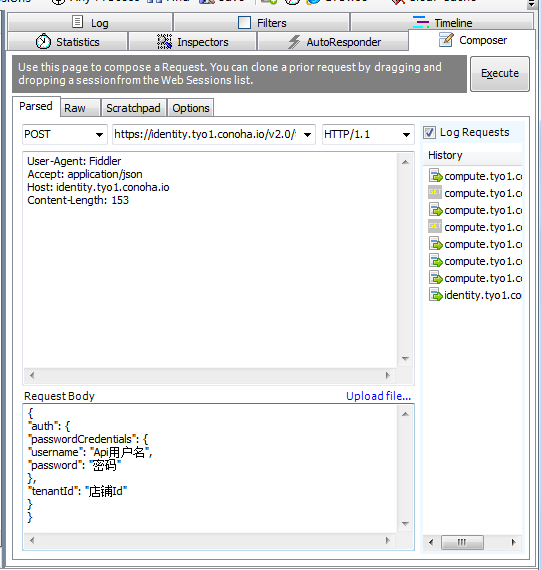Image resolution: width=541 pixels, height=570 pixels.
Task: Click the Host: identity.tyo1.conoha.io header line
Action: tap(98, 187)
